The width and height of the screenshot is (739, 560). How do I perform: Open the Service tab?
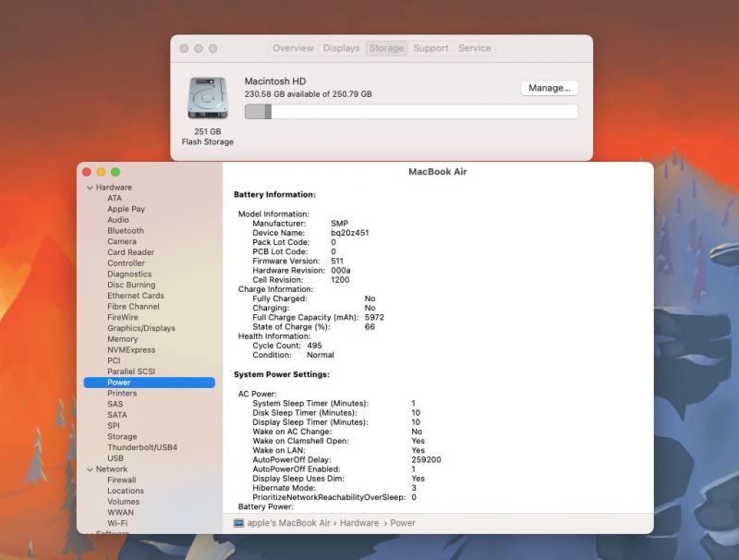pos(475,48)
